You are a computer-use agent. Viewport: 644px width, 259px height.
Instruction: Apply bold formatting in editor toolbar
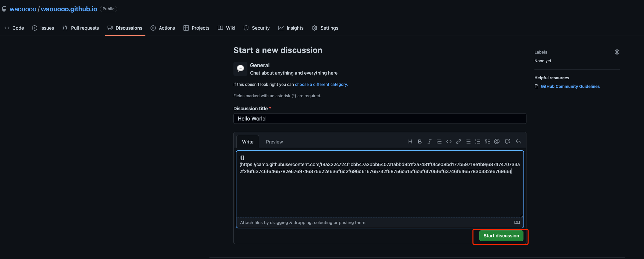(x=420, y=141)
